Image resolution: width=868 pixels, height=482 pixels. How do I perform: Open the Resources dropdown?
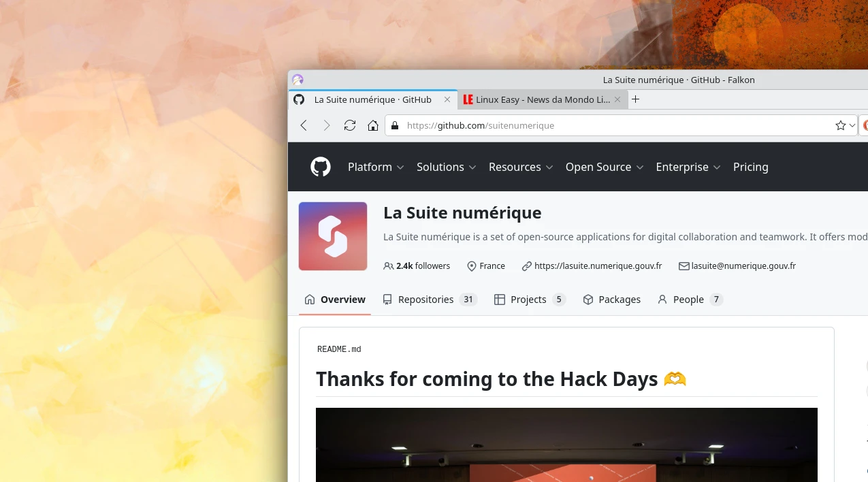coord(521,167)
